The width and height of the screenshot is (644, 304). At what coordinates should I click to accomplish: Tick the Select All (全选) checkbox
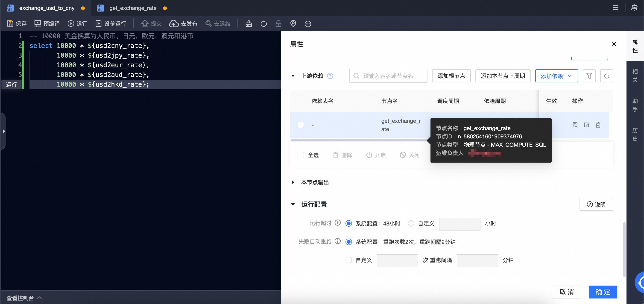(301, 155)
